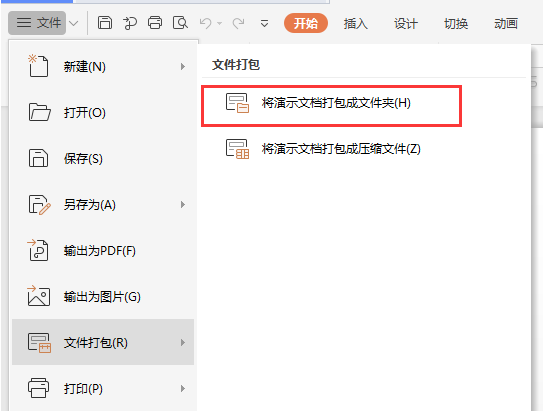
Task: Click the export-to-PDF icon in toolbar
Action: 130,23
